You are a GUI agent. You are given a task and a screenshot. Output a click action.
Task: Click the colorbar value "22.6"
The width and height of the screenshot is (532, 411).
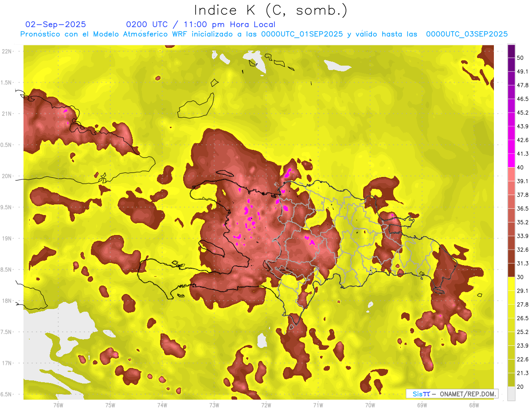point(522,360)
